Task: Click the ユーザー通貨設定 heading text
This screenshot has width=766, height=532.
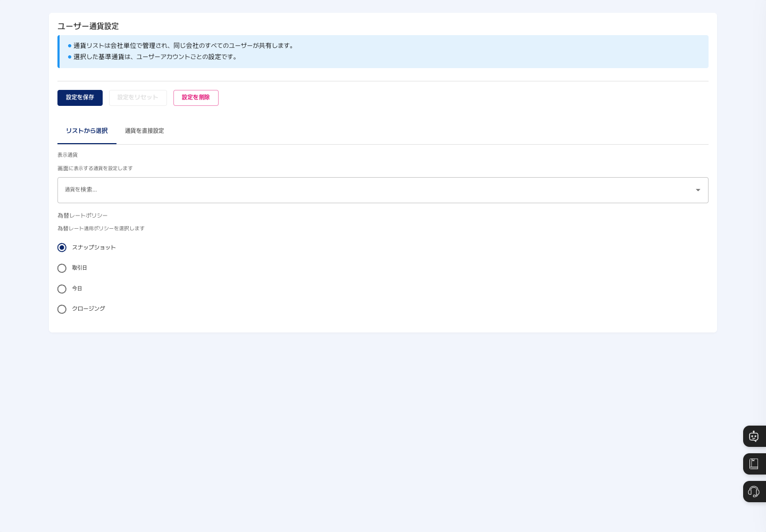Action: (x=88, y=26)
